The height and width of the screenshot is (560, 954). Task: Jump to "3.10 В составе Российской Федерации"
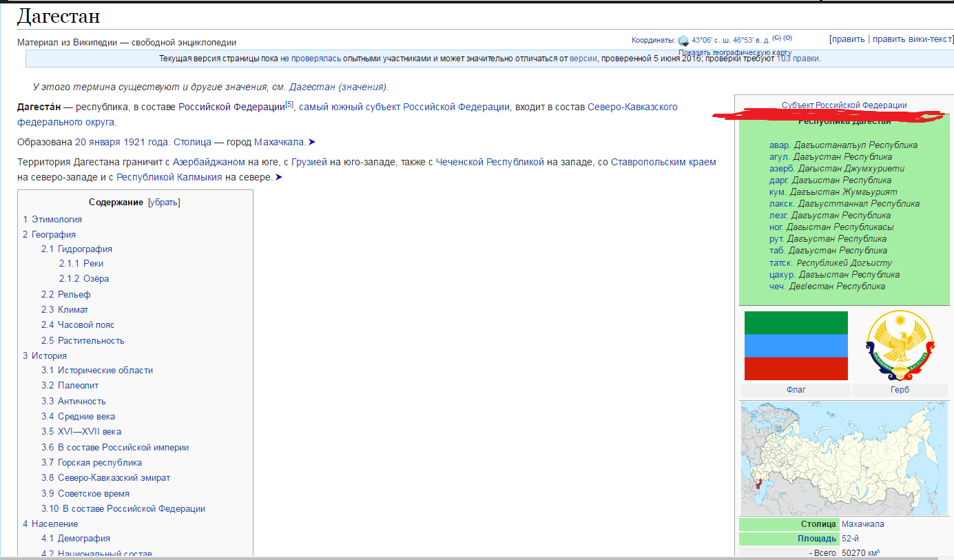[123, 509]
